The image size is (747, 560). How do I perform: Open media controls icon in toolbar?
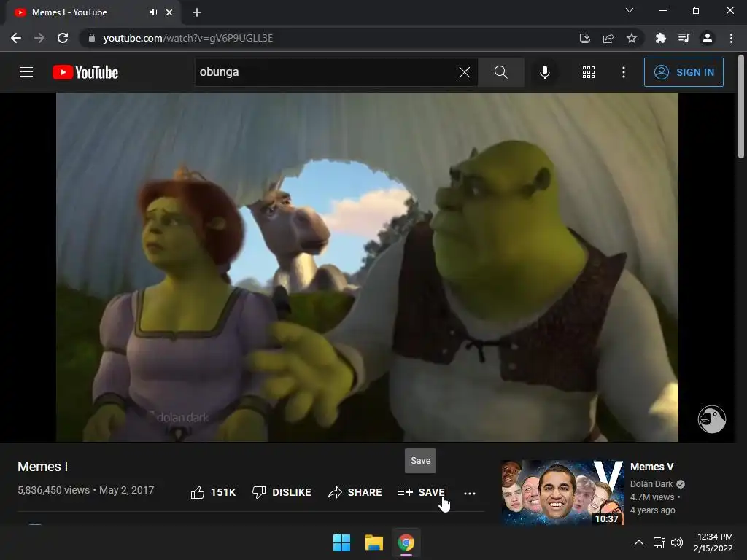click(684, 38)
